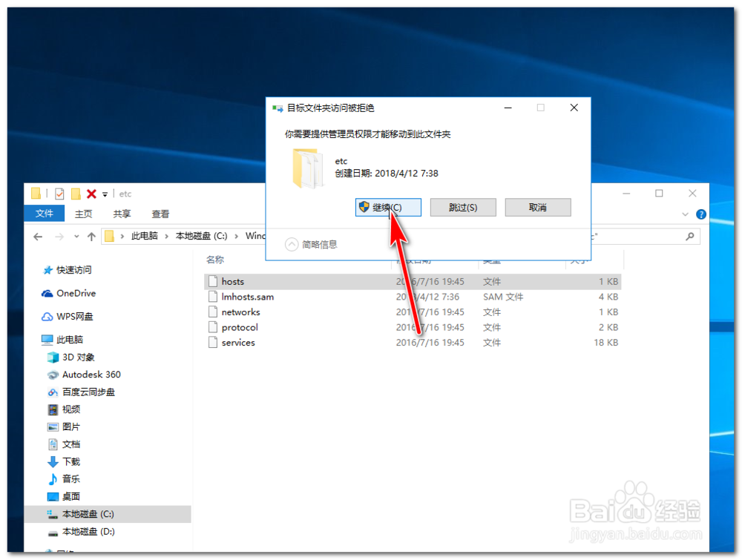The height and width of the screenshot is (560, 742).
Task: Switch to the 查看 ribbon tab
Action: (160, 213)
